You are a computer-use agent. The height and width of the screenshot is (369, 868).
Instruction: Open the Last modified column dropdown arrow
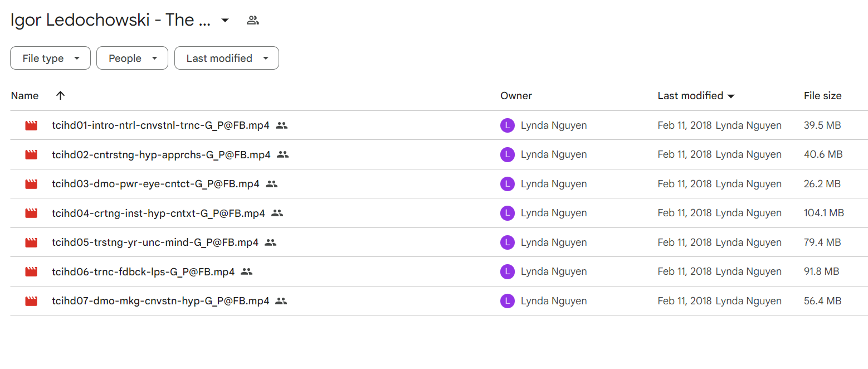[x=731, y=96]
